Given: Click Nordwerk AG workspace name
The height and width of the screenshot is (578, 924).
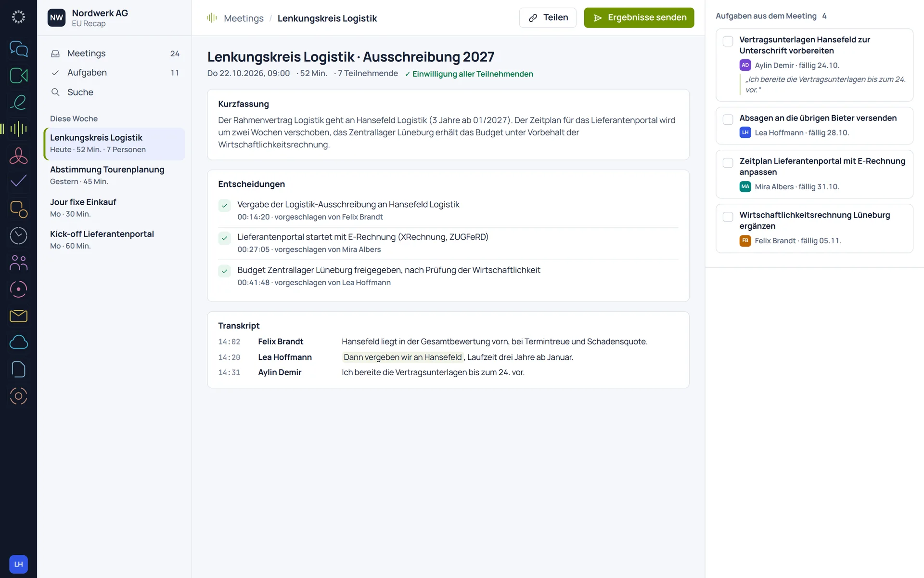Looking at the screenshot, I should pyautogui.click(x=100, y=13).
